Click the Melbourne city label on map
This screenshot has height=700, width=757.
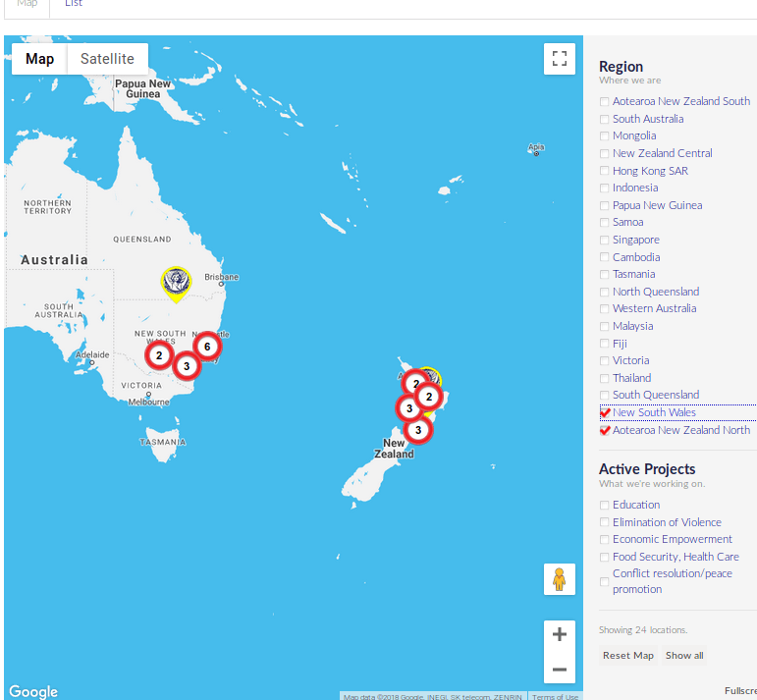[x=148, y=403]
